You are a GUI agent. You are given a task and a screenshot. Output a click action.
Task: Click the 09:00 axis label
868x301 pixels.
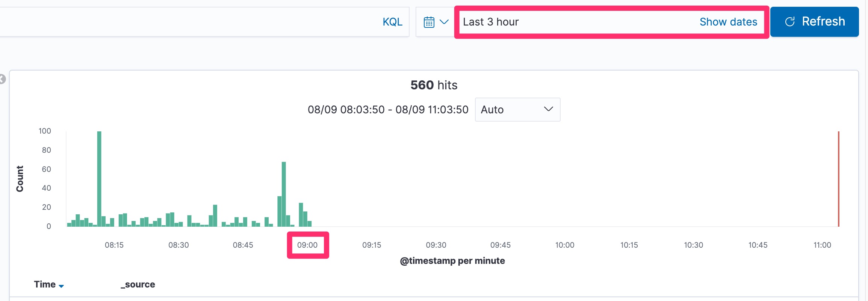click(x=307, y=245)
